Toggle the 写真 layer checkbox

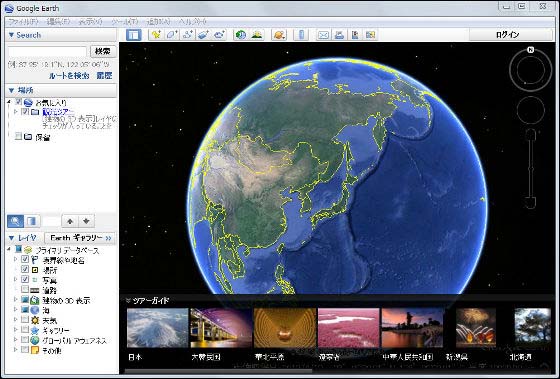(25, 279)
